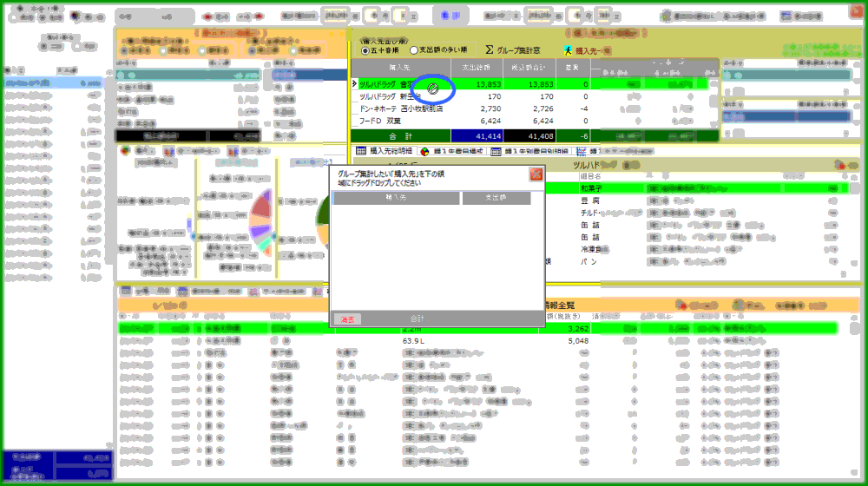
Task: Click the -4 difference cell
Action: click(x=572, y=108)
